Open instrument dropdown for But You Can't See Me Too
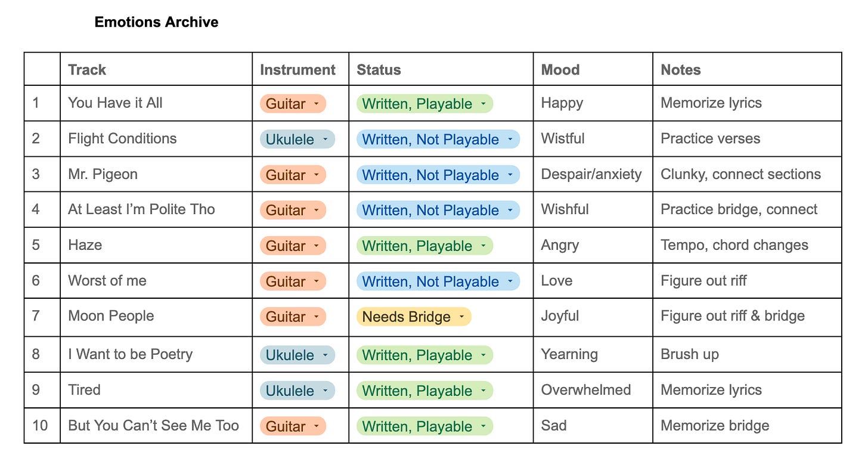The width and height of the screenshot is (868, 458). click(x=293, y=426)
